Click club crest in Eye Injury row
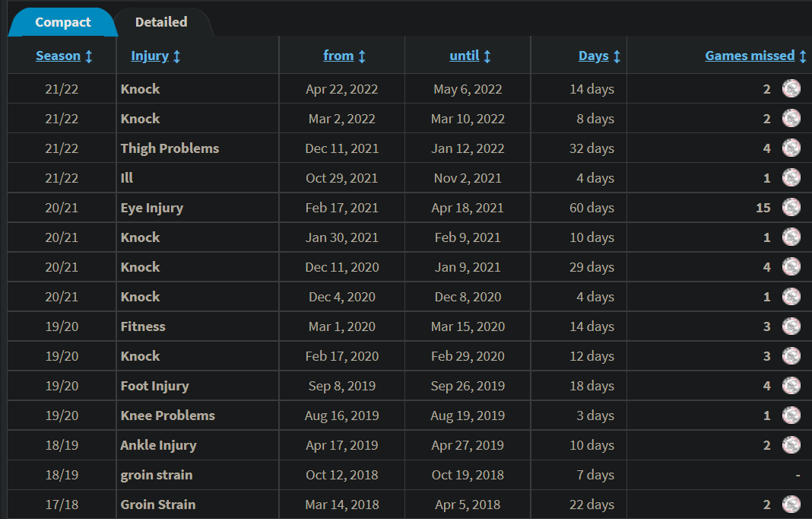Viewport: 812px width, 519px height. pyautogui.click(x=791, y=208)
